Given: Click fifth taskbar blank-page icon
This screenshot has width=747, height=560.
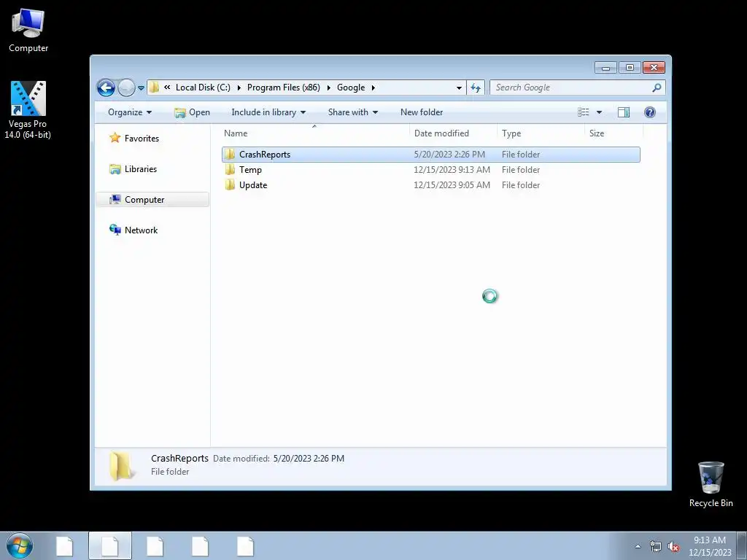Looking at the screenshot, I should click(245, 546).
